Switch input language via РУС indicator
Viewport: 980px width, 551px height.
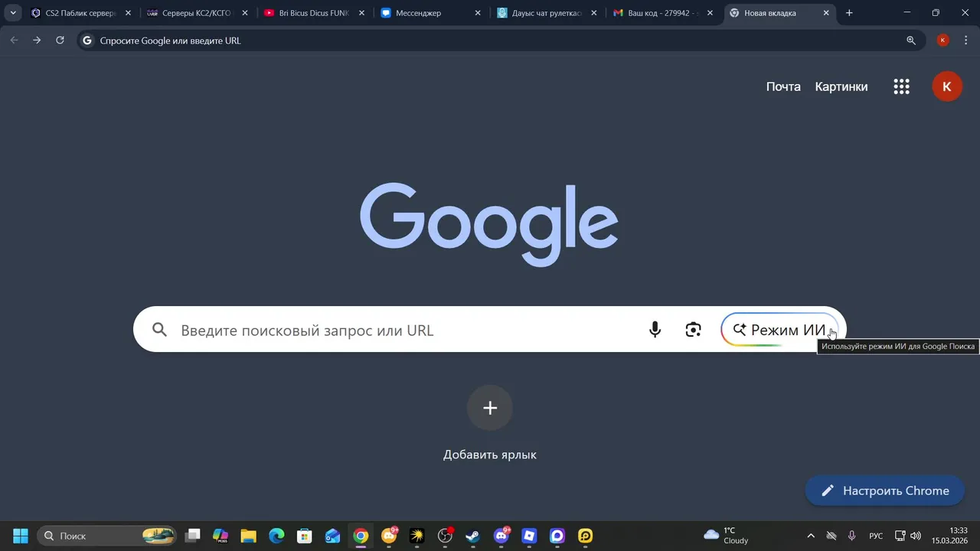876,536
